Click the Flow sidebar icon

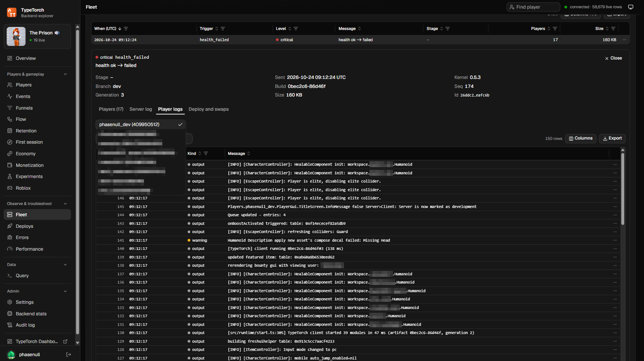(10, 119)
